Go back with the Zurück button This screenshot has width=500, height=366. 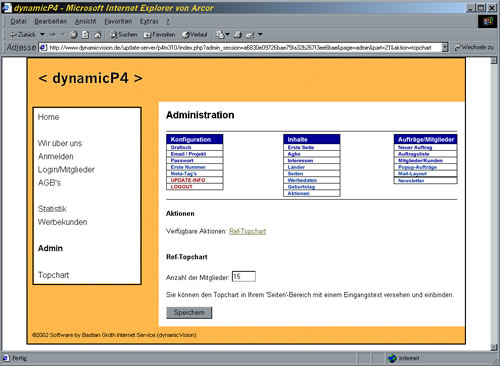click(22, 34)
